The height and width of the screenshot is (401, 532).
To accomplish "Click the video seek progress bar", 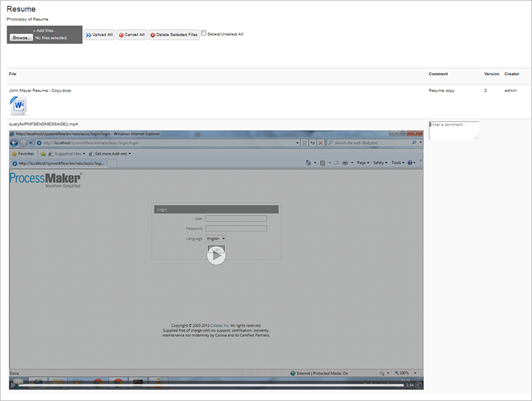I will (211, 385).
